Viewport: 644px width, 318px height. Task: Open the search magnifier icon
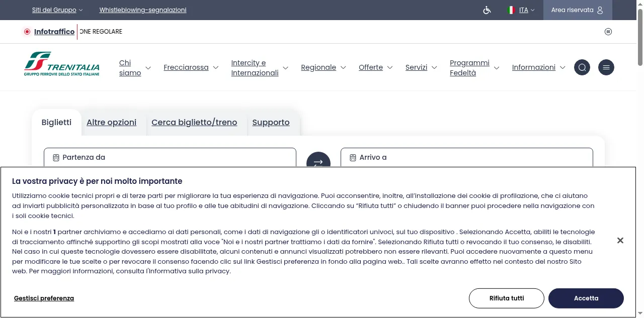coord(582,67)
